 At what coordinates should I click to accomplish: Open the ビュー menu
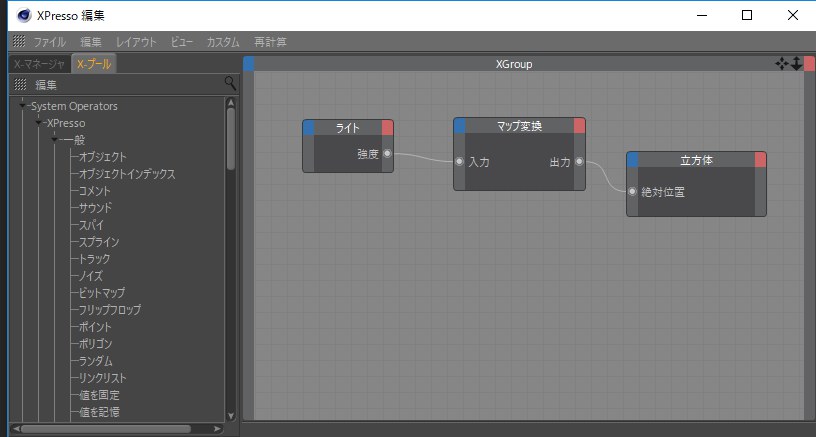(x=182, y=42)
